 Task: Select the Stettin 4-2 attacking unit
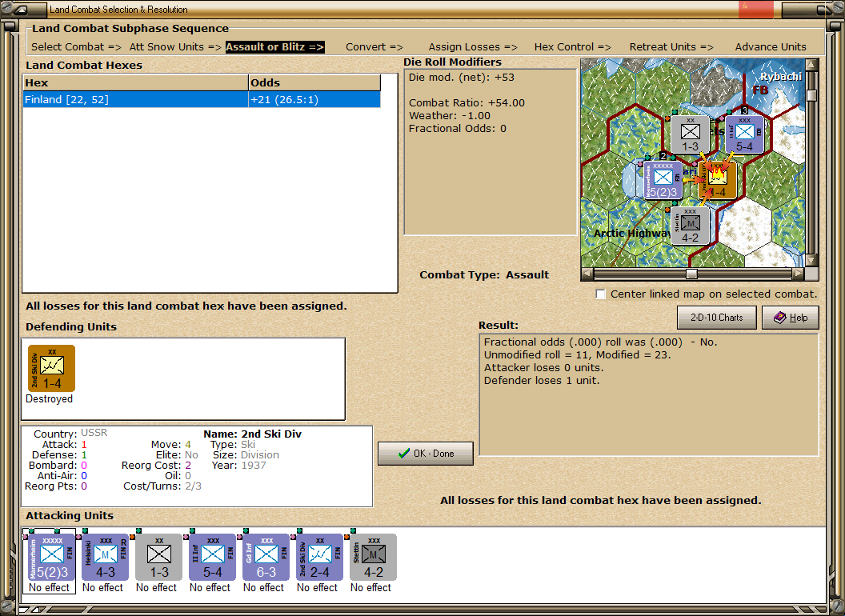(374, 557)
